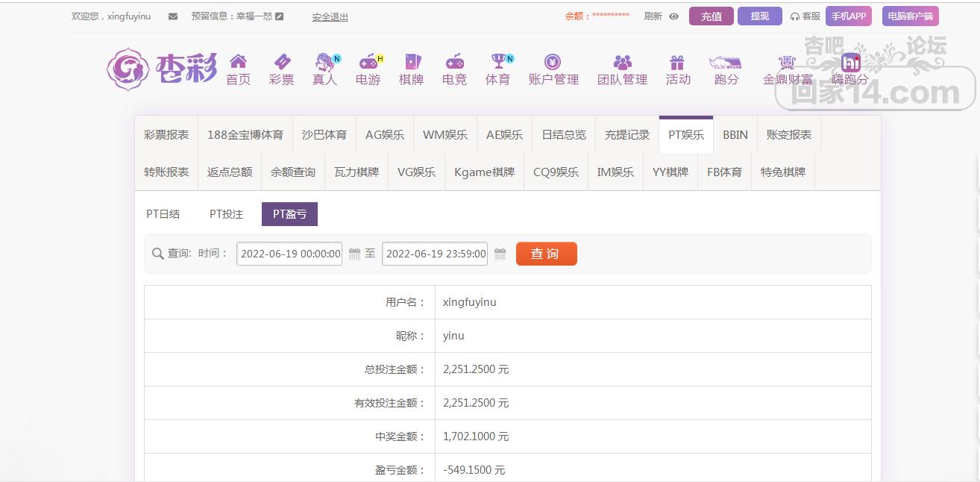Open the 真人 live casino icon

[324, 62]
